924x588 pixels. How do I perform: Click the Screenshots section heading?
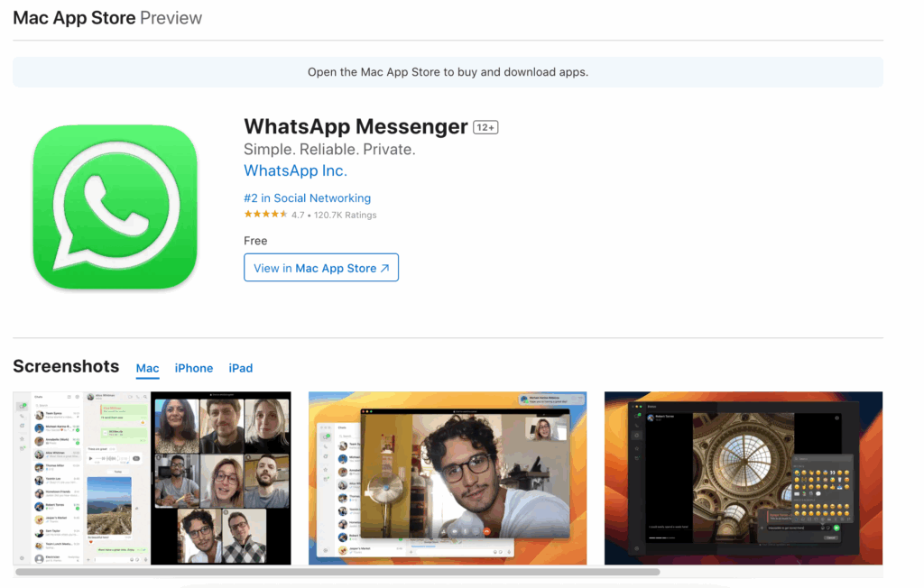(x=66, y=366)
